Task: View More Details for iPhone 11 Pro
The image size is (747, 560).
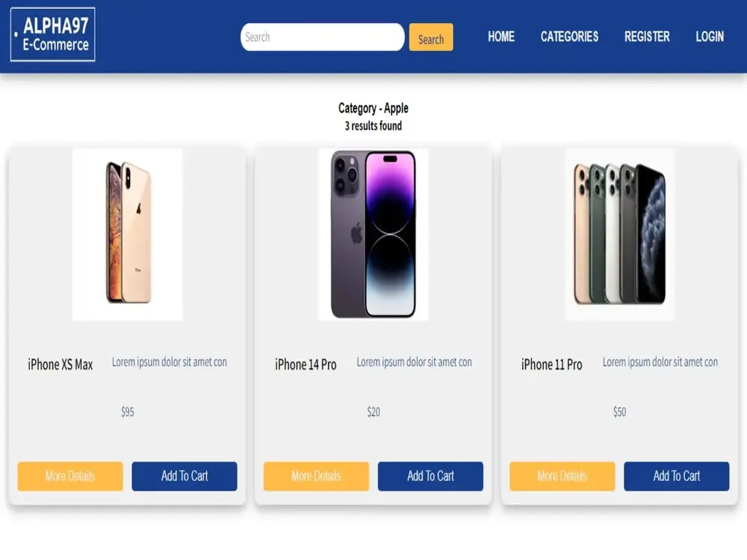Action: 562,476
